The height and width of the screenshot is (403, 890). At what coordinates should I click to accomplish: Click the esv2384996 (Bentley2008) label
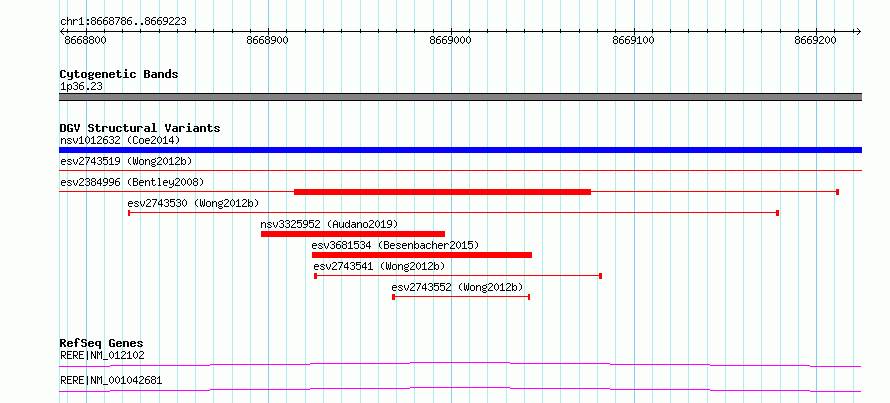[132, 182]
